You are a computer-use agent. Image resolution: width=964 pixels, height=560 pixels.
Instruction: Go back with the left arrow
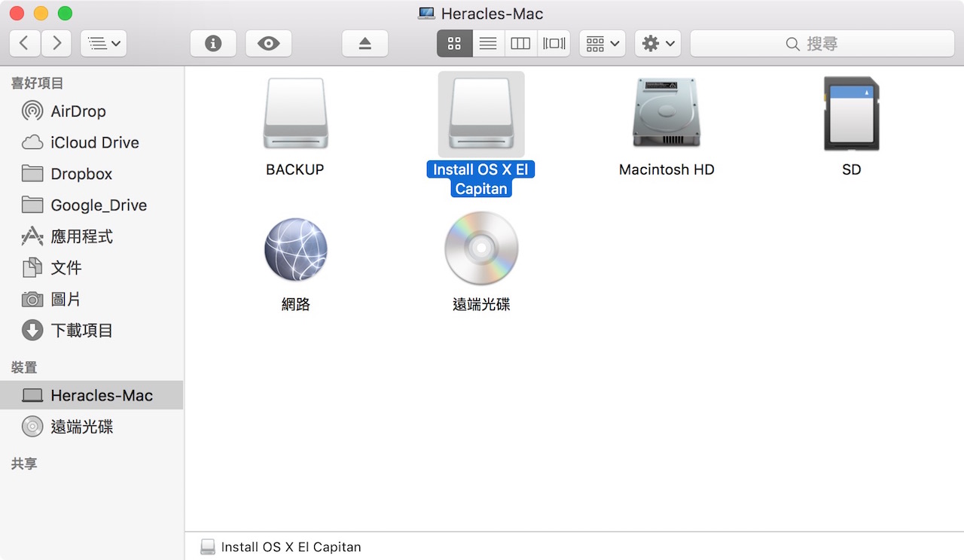[x=24, y=44]
